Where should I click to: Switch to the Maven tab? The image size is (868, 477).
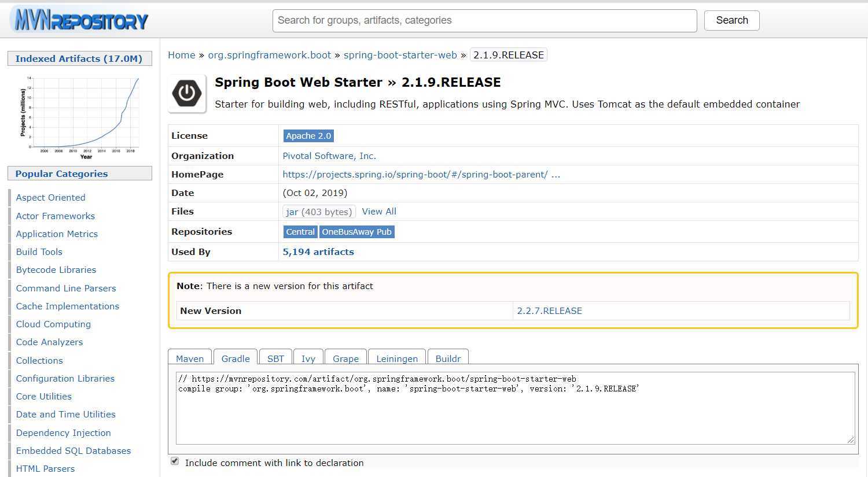pyautogui.click(x=190, y=358)
